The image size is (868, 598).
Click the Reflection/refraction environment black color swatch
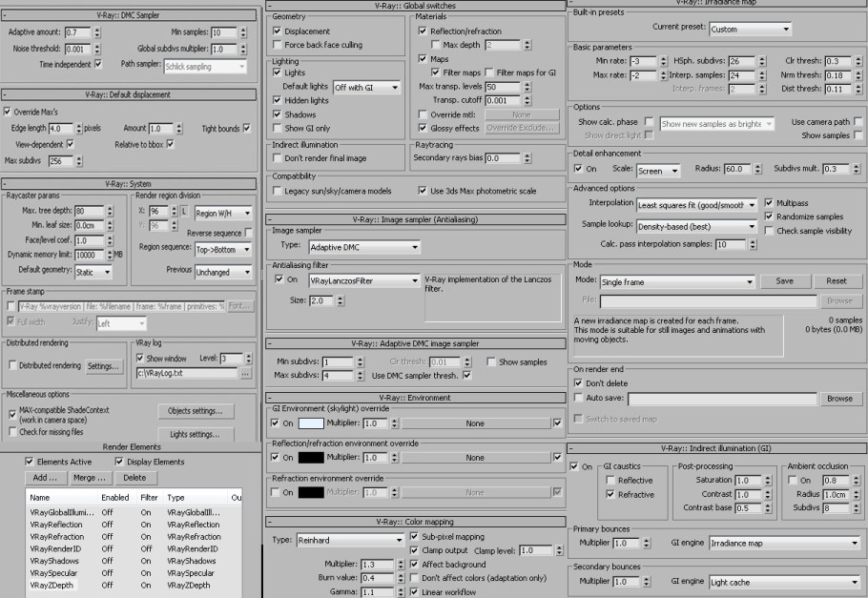311,458
